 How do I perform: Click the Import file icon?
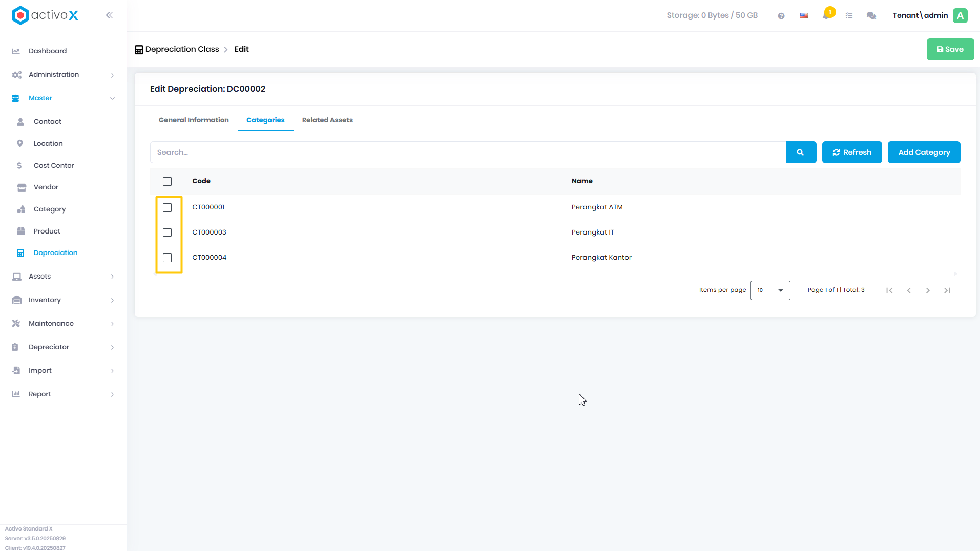click(16, 371)
